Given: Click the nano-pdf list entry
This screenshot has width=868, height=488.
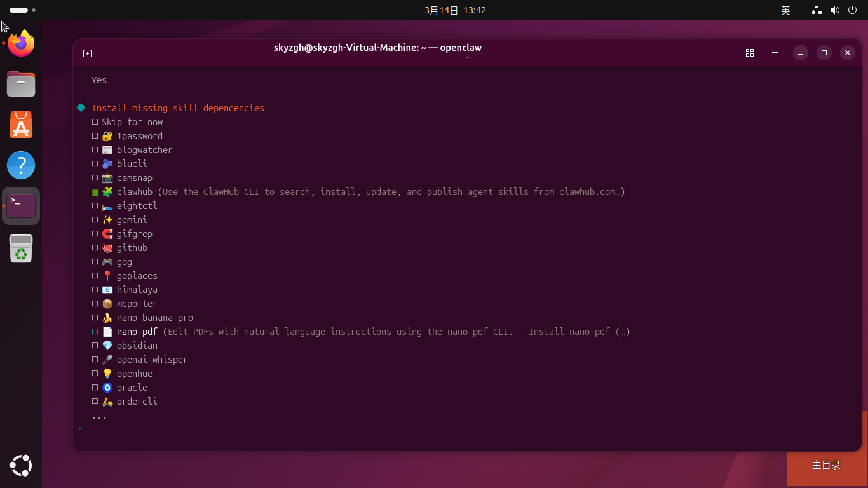Looking at the screenshot, I should [x=137, y=332].
